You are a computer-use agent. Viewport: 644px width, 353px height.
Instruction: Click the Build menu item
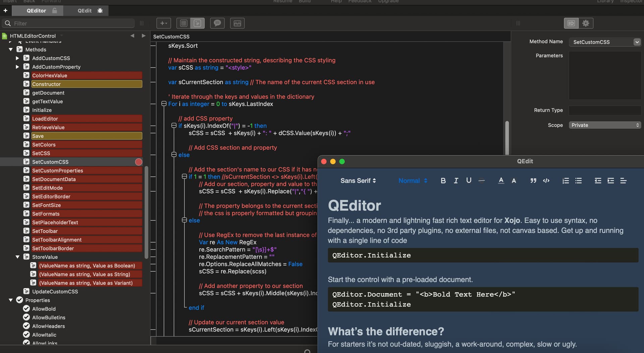coord(305,1)
